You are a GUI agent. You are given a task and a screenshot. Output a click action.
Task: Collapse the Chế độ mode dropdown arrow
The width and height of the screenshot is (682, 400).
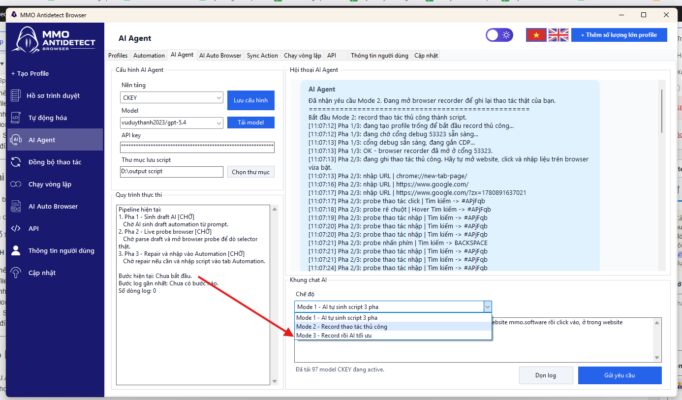(x=487, y=307)
